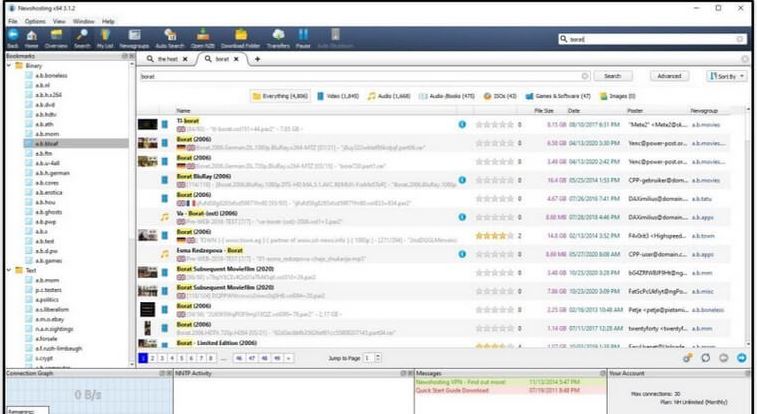Screen dimensions: 757x414
Task: Click the star rating of Borat Subsequent Moviefilm 3.48 GB
Action: point(494,273)
